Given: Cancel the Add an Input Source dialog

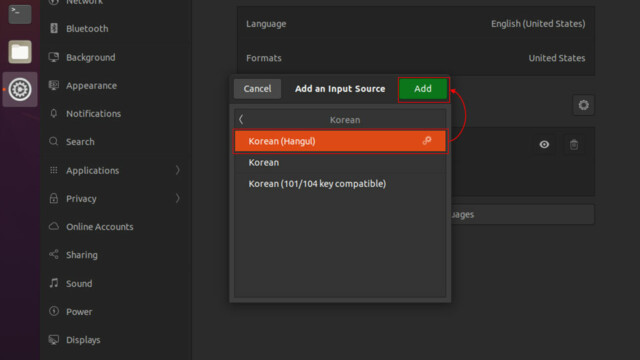Looking at the screenshot, I should coord(257,89).
